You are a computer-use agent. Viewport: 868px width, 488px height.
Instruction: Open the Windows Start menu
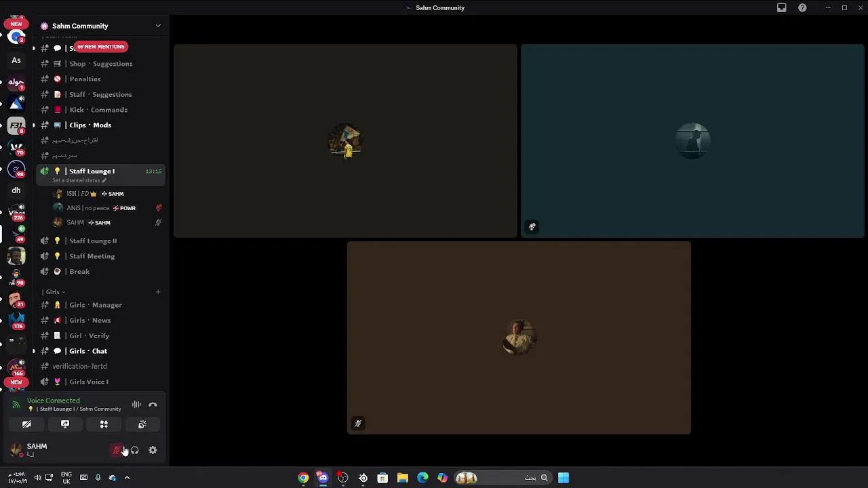[x=564, y=478]
